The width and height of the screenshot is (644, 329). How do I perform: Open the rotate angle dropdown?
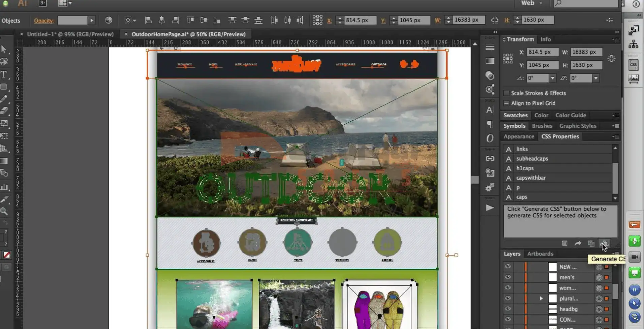(x=552, y=78)
